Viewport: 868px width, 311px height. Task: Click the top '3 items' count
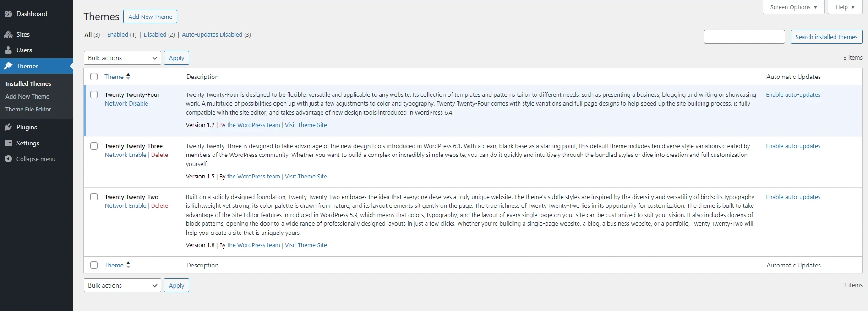(852, 57)
